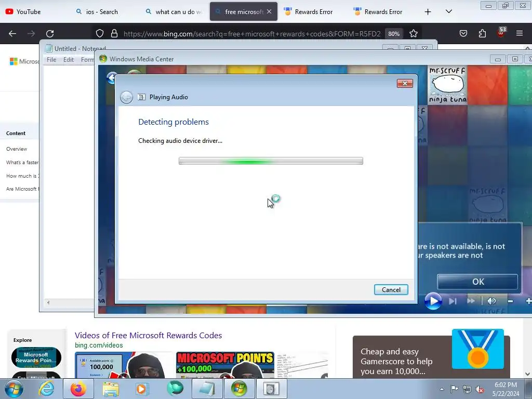Select Microsoft Rewards Points explore chip
532x399 pixels.
tap(36, 357)
